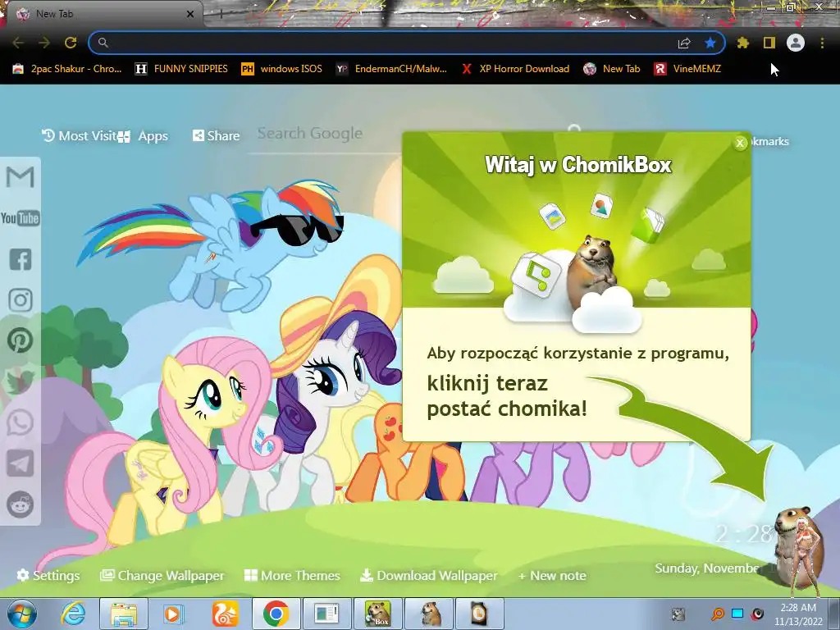
Task: Click the taskbar clock showing 2:28 AM
Action: [798, 614]
